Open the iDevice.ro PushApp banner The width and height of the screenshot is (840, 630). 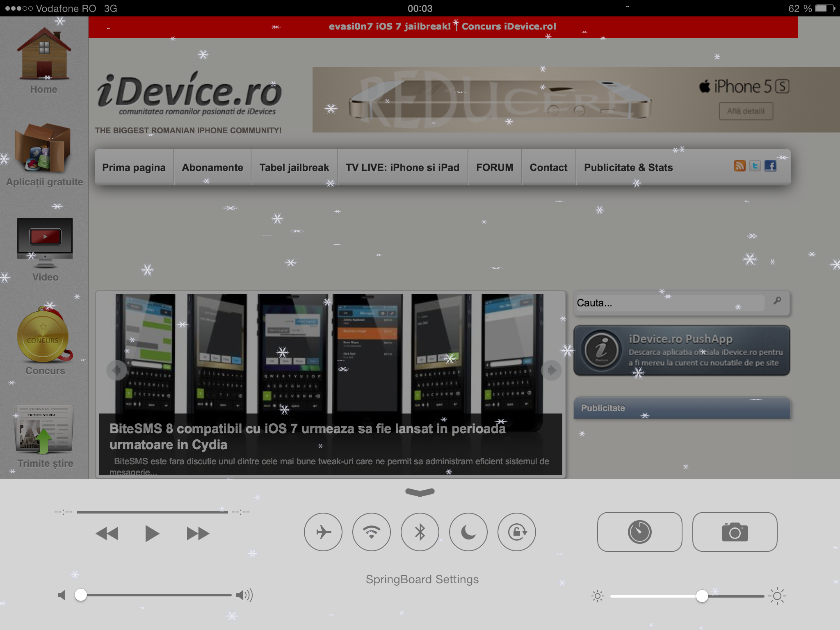click(682, 351)
